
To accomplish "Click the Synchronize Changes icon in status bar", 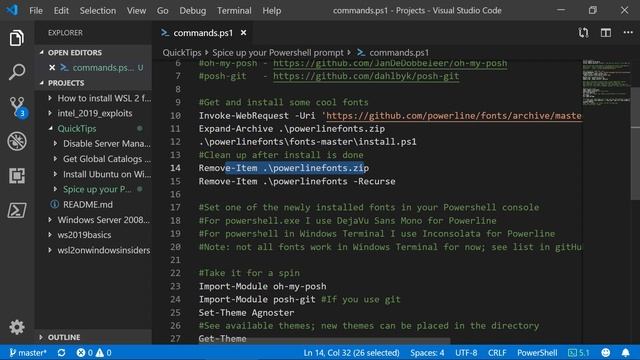I will pos(61,353).
